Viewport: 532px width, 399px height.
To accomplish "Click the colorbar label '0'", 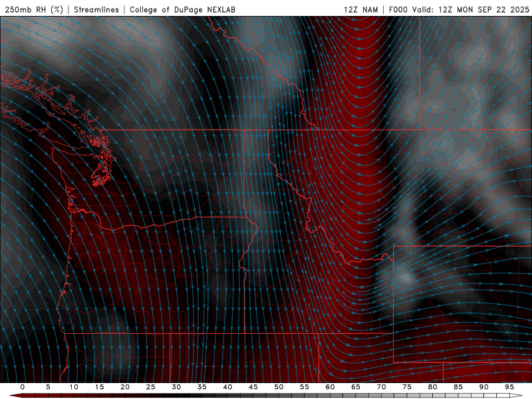I will (x=23, y=387).
